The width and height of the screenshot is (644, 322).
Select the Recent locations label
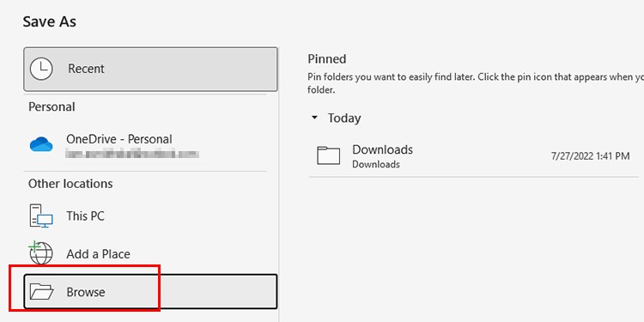(86, 69)
